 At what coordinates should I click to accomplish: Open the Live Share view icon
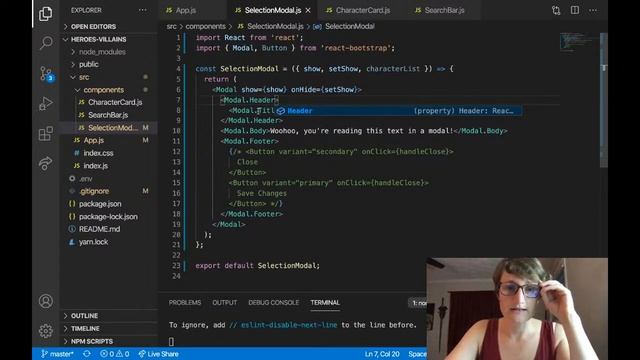pos(46,163)
